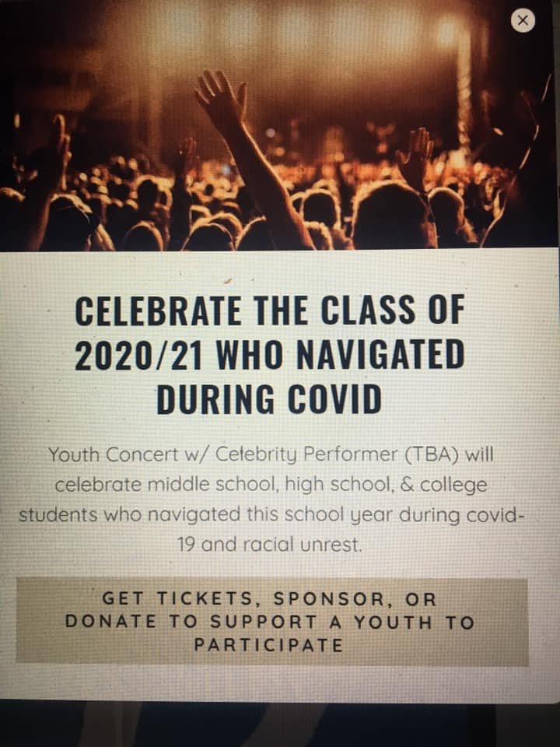Click the "Celebrate the Class of" headline line

pos(269,311)
